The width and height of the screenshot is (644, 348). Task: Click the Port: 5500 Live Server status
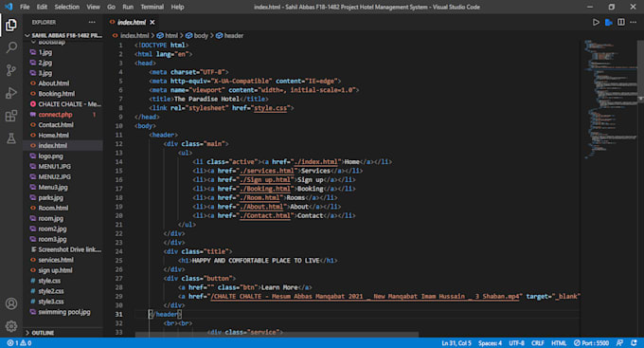coord(591,342)
